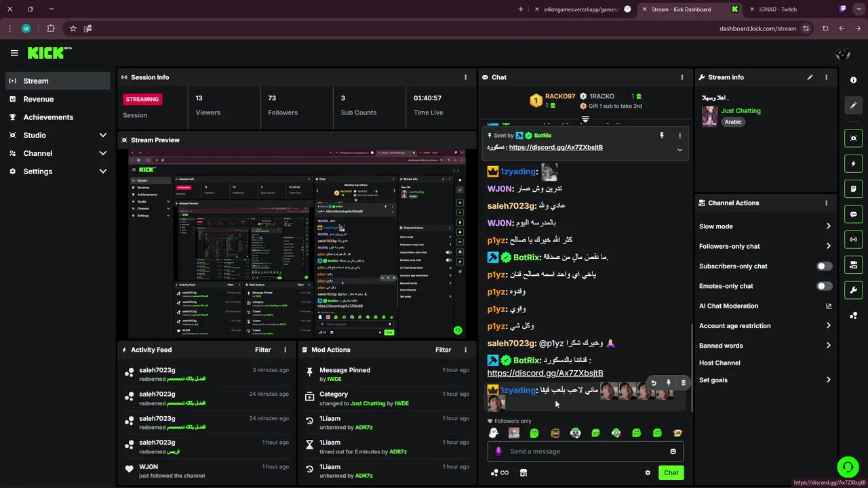
Task: Toggle the Channel Actions camera icon in the right sidebar
Action: (x=853, y=264)
